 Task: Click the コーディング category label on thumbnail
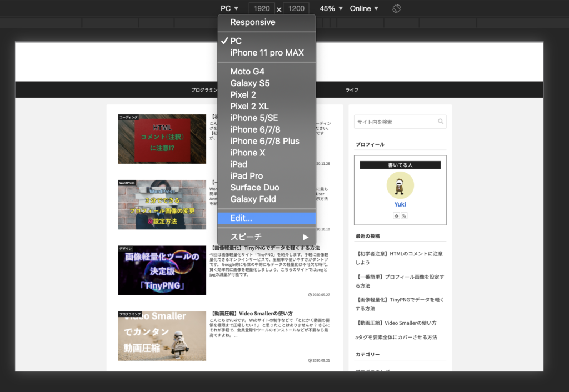128,117
